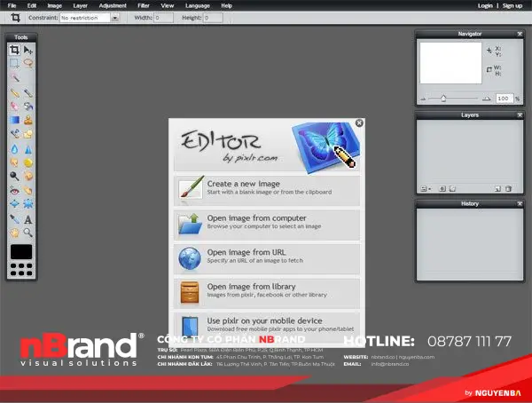
Task: Select the Marquee selection tool
Action: point(14,63)
